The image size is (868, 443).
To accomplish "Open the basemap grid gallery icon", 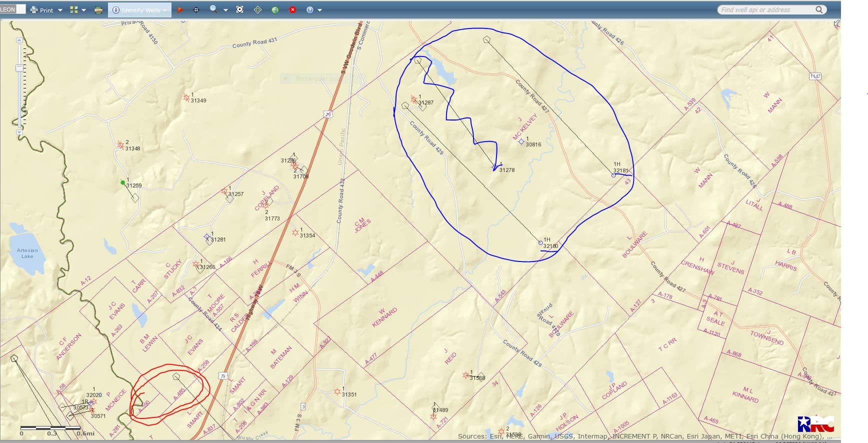I will (x=74, y=10).
